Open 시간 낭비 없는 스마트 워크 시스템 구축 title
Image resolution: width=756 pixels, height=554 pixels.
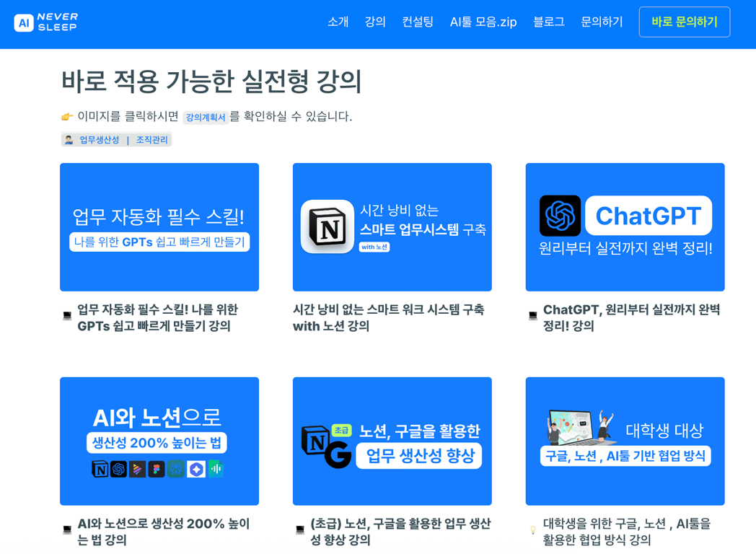pos(389,317)
